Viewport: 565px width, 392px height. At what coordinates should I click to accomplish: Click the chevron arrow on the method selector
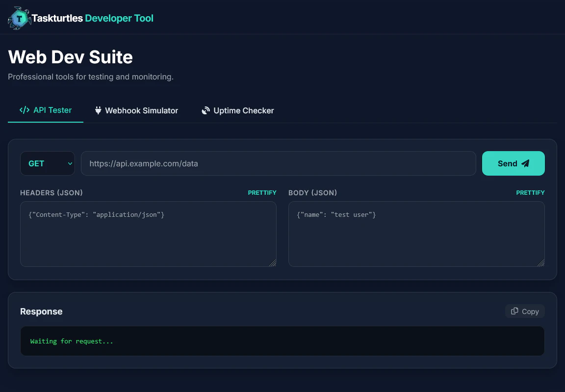70,163
